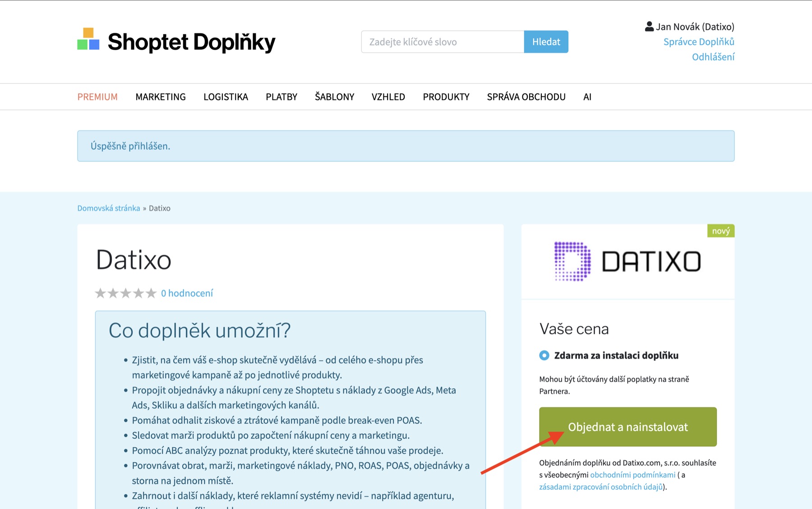Open the LOGISTIKA category

[226, 97]
